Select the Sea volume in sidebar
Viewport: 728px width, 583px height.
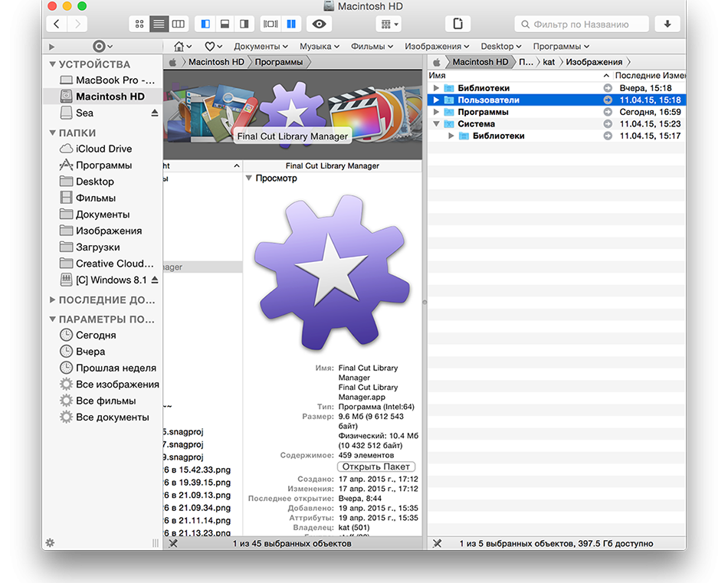(x=77, y=113)
